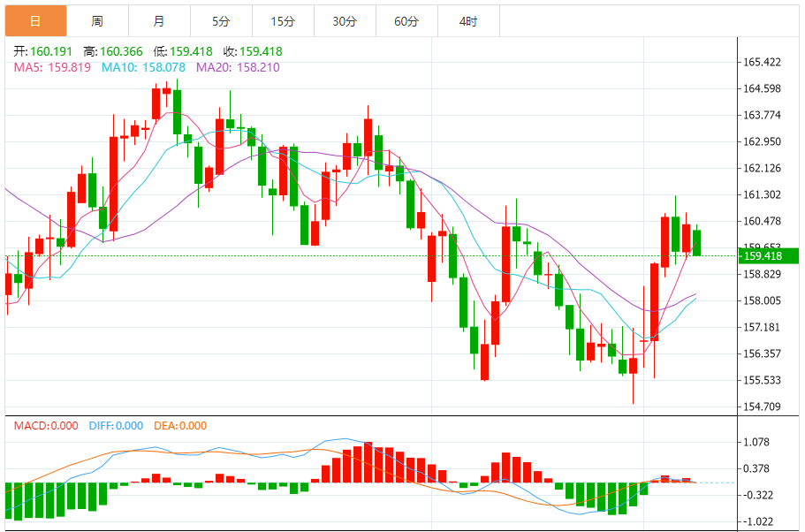Image resolution: width=805 pixels, height=532 pixels.
Task: Click the 160.478 price axis label
Action: 763,221
